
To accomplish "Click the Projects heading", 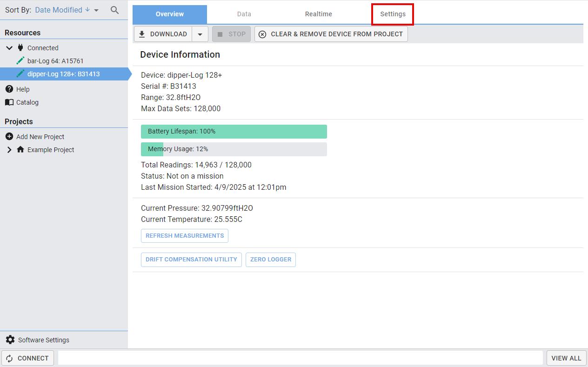I will (x=19, y=121).
